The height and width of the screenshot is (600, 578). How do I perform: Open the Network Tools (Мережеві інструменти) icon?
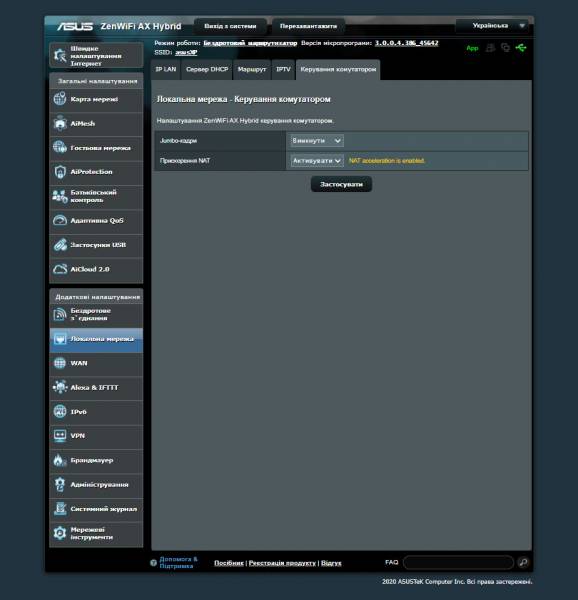(x=60, y=533)
